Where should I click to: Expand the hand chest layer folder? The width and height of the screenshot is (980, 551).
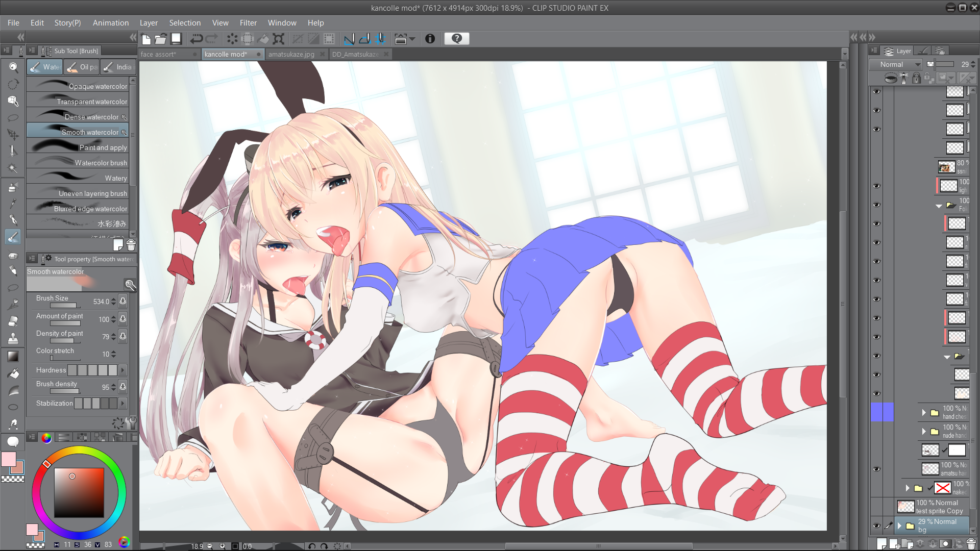coord(923,412)
